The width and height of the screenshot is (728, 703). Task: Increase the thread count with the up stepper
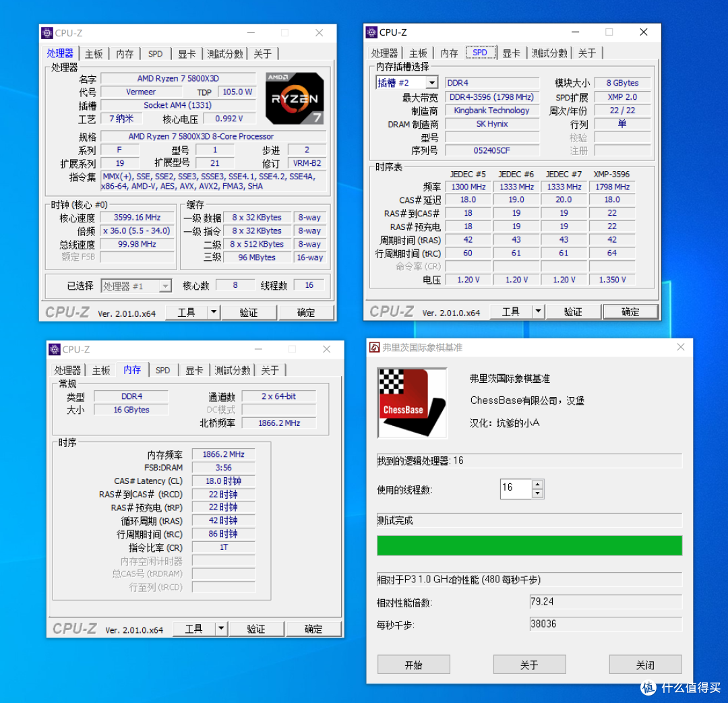[x=537, y=484]
